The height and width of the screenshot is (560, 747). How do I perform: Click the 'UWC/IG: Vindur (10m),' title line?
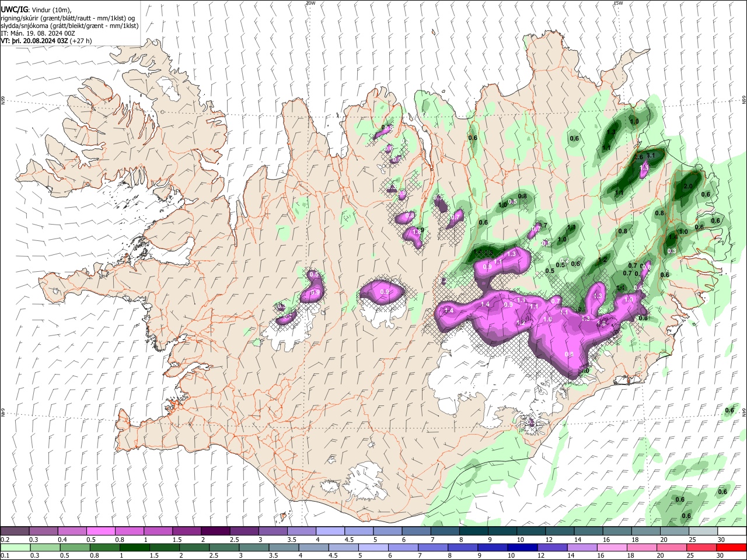(x=36, y=10)
